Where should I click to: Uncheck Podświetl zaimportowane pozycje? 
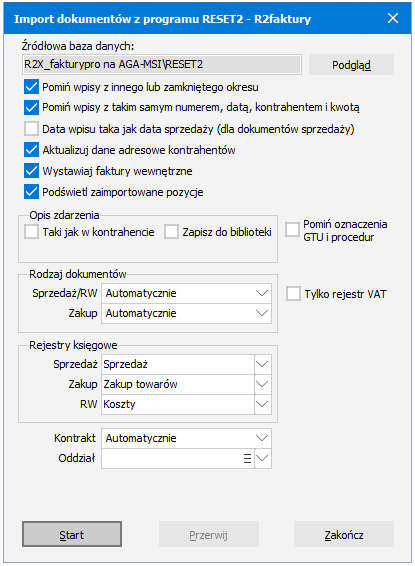coord(31,192)
